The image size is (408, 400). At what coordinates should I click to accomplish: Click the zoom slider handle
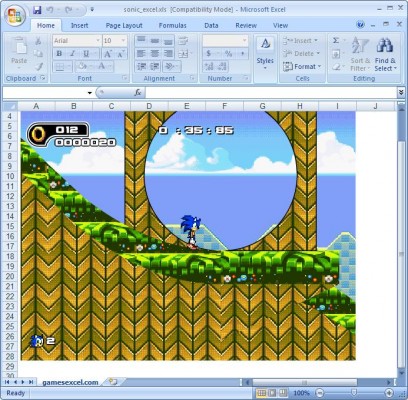(354, 393)
